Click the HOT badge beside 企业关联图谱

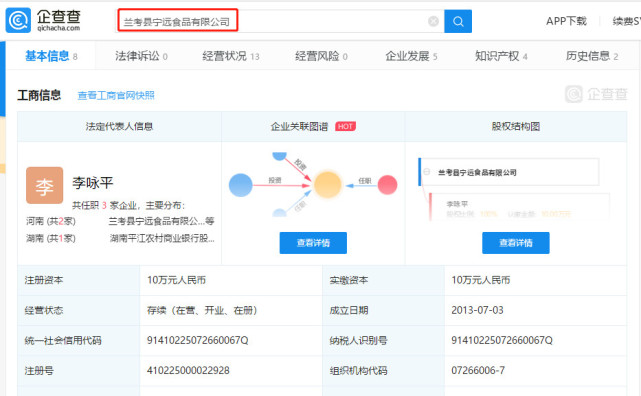click(345, 126)
